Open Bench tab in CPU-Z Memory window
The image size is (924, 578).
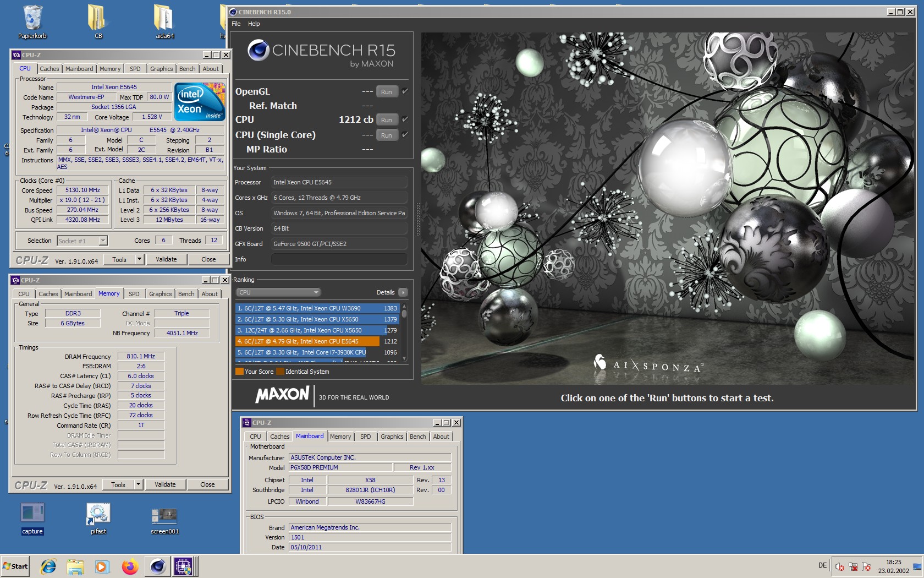tap(186, 294)
